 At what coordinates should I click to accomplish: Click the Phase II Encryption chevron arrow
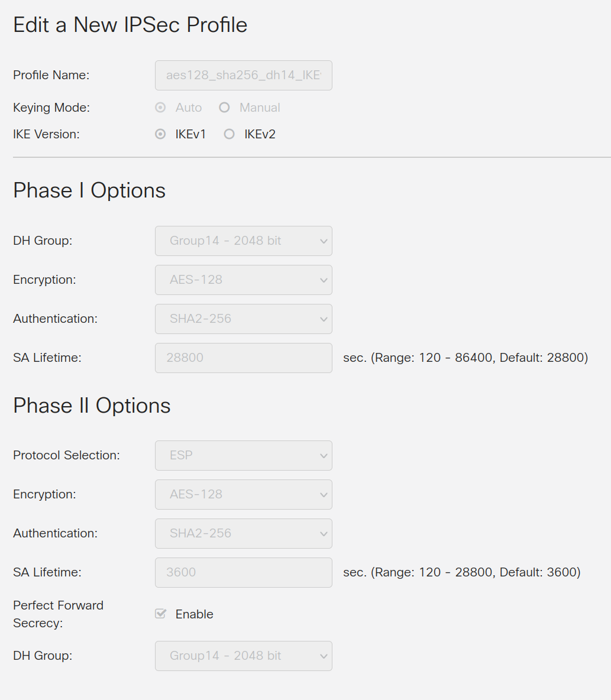point(324,495)
